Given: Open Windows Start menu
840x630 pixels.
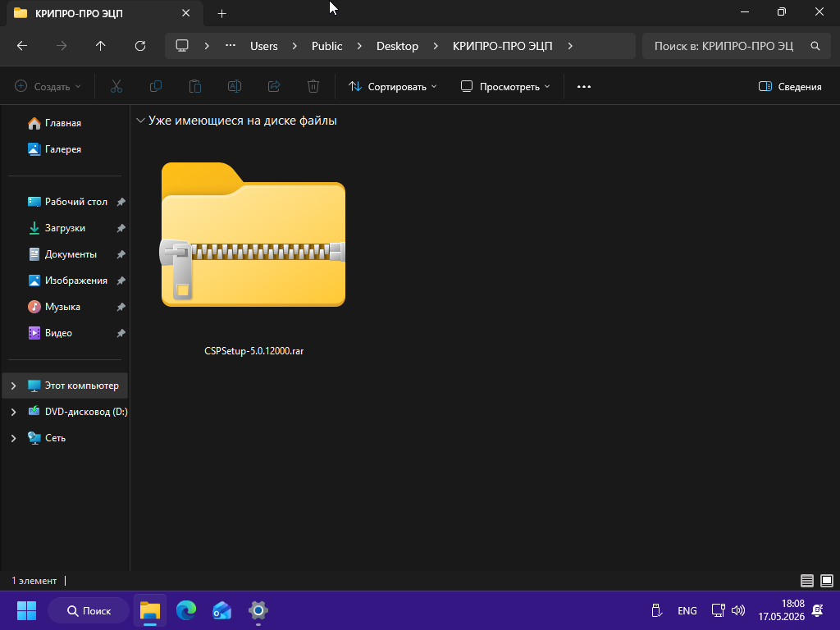Looking at the screenshot, I should click(26, 610).
